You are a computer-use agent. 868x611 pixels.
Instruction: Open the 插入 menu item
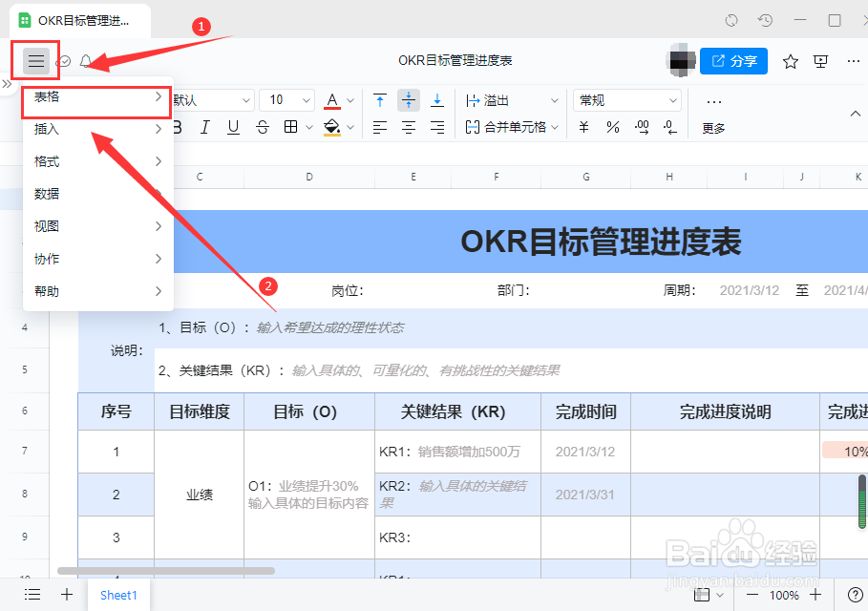(97, 130)
